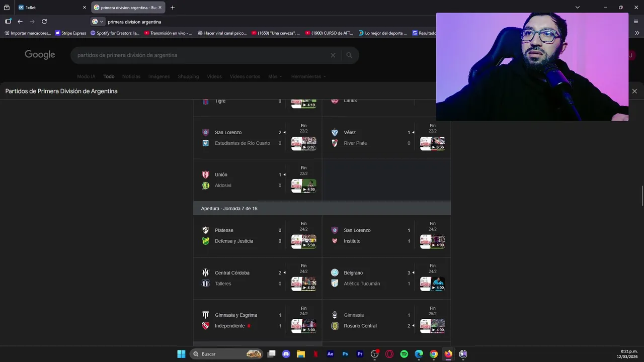The height and width of the screenshot is (362, 644).
Task: Click the Vélez team name
Action: (350, 133)
